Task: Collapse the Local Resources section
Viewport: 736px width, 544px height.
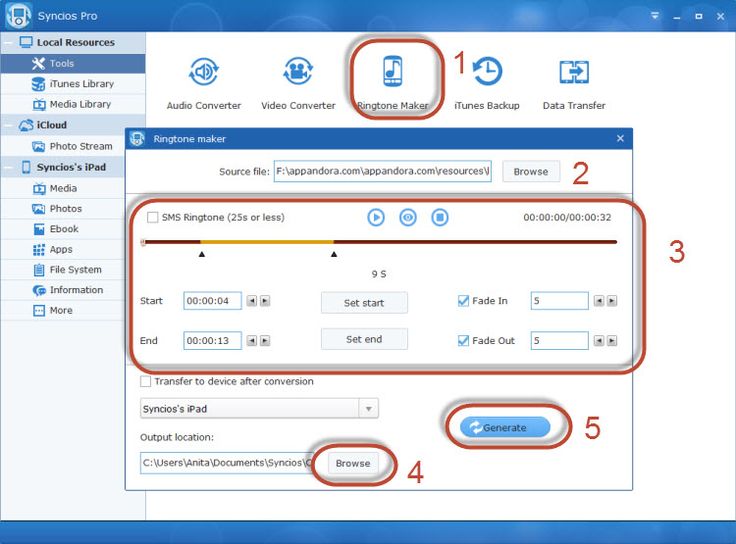Action: point(8,43)
